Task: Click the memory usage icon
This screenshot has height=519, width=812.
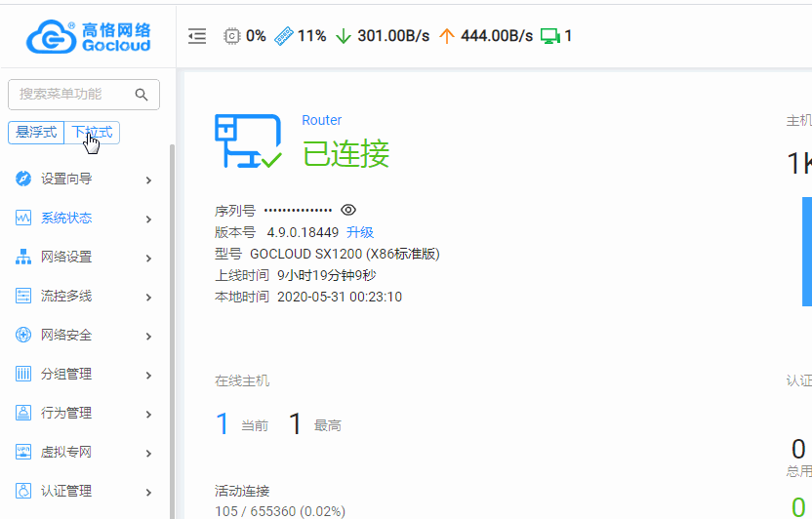Action: pyautogui.click(x=284, y=36)
